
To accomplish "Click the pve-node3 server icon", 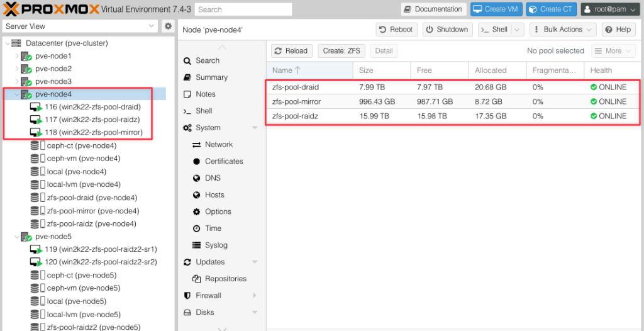I will 26,82.
